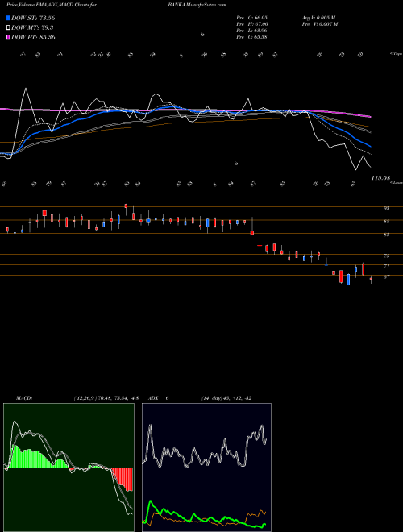The height and width of the screenshot is (532, 403).
Task: Click the end of the magenta EMA line
Action: (370, 117)
